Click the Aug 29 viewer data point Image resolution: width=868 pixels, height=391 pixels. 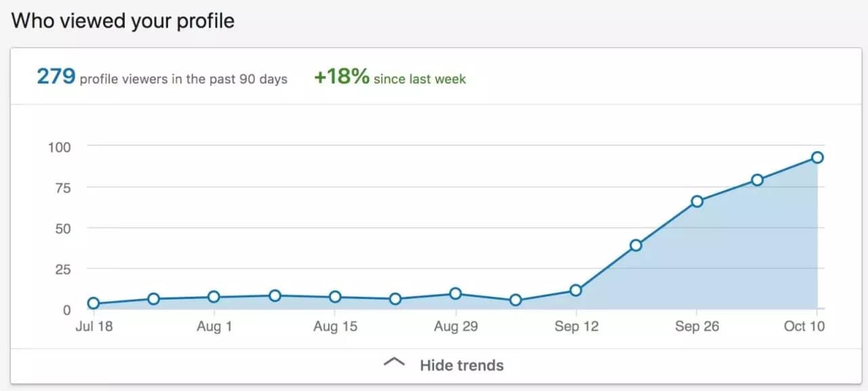456,293
